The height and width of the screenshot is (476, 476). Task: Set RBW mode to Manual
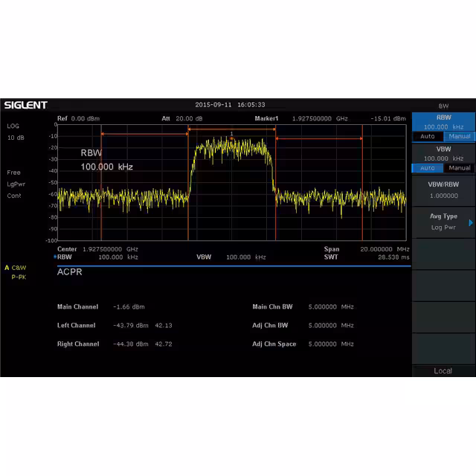click(x=460, y=136)
